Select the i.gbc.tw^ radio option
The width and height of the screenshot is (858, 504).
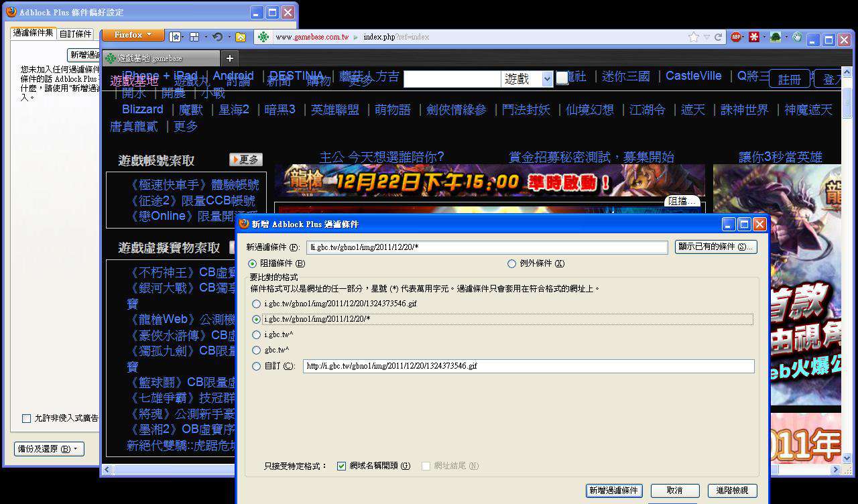click(x=256, y=335)
